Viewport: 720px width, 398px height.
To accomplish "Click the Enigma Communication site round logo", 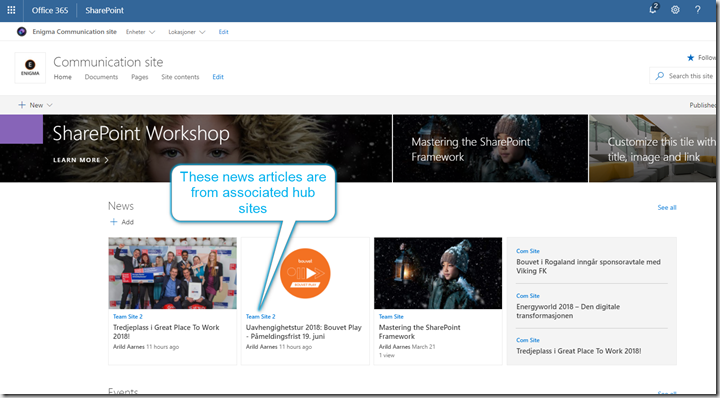I will pos(22,32).
